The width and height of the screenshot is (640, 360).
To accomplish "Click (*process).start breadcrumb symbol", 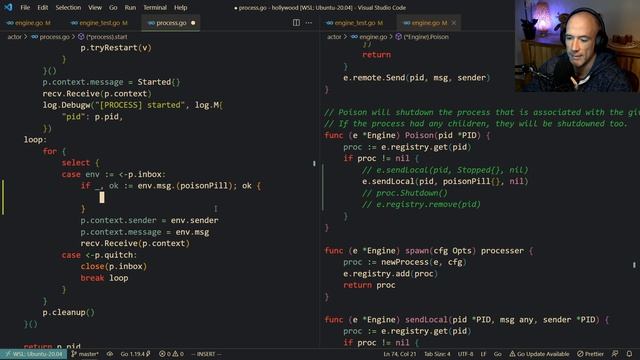I will [107, 37].
